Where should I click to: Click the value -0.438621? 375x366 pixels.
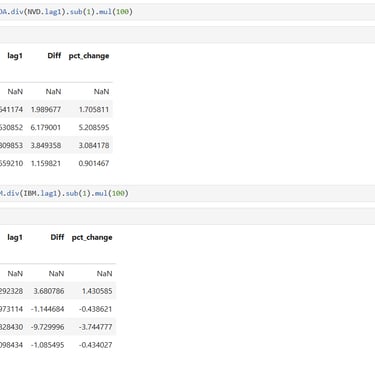point(96,309)
